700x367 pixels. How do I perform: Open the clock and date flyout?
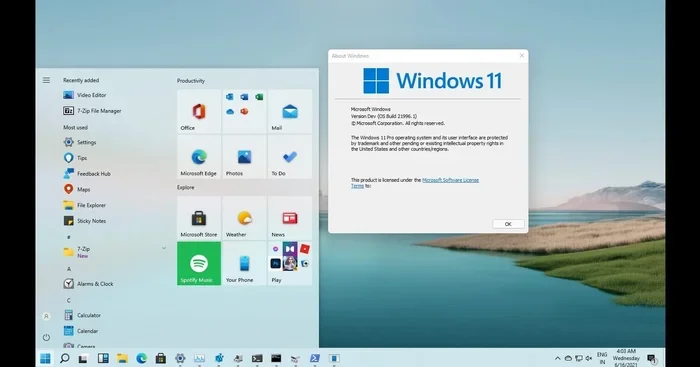pyautogui.click(x=626, y=358)
